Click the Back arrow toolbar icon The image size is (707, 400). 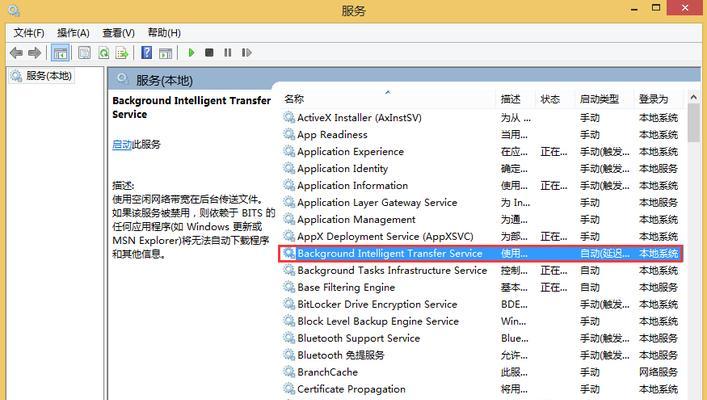pos(16,53)
